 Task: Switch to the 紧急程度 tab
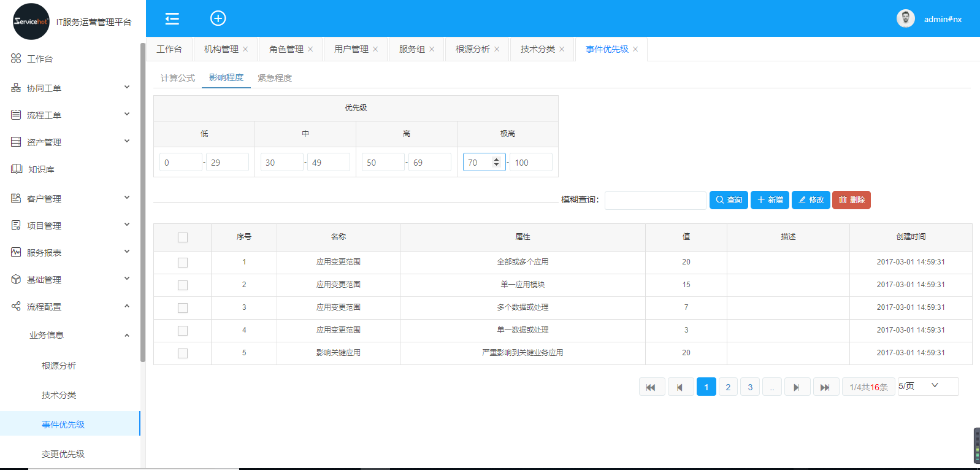(274, 78)
